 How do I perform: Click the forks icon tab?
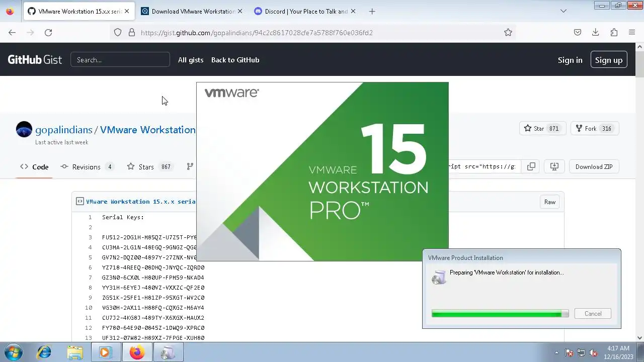click(x=190, y=167)
